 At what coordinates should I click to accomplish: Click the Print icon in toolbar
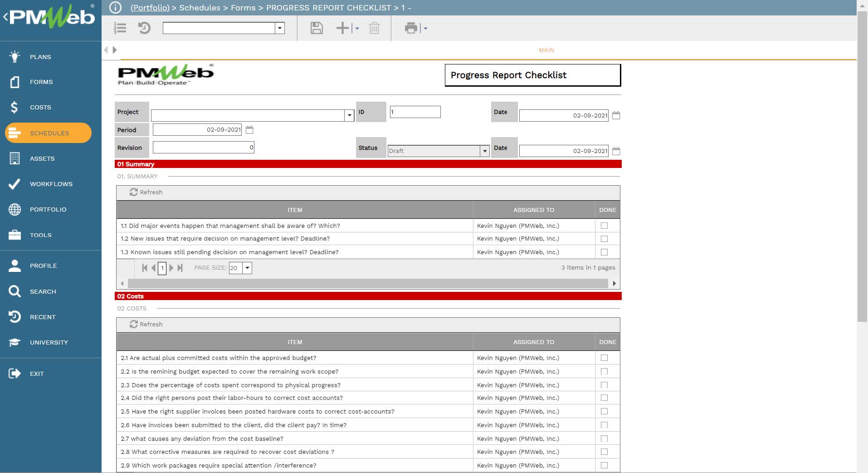411,28
